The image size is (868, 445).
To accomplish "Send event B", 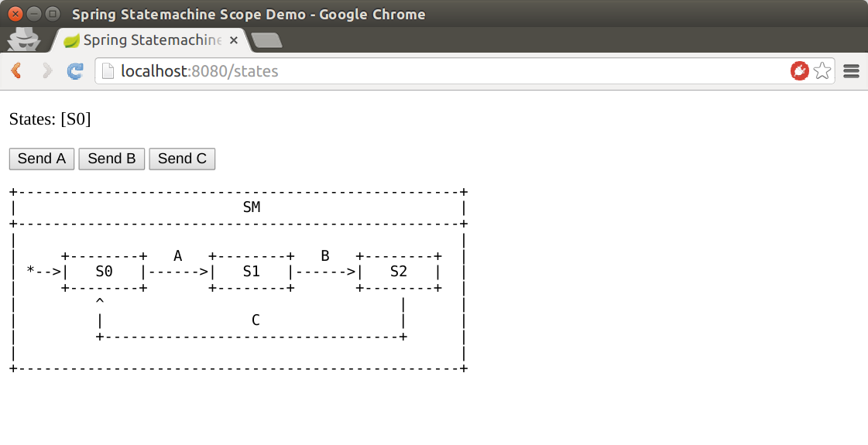I will coord(112,159).
